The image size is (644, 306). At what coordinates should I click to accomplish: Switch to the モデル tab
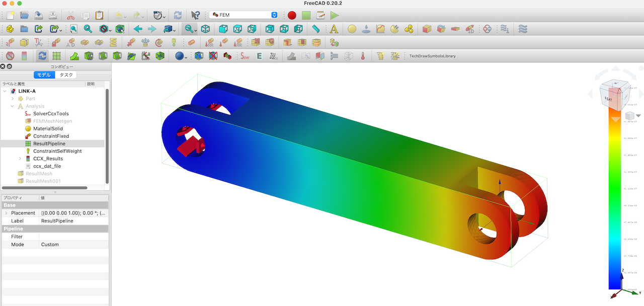pyautogui.click(x=44, y=74)
